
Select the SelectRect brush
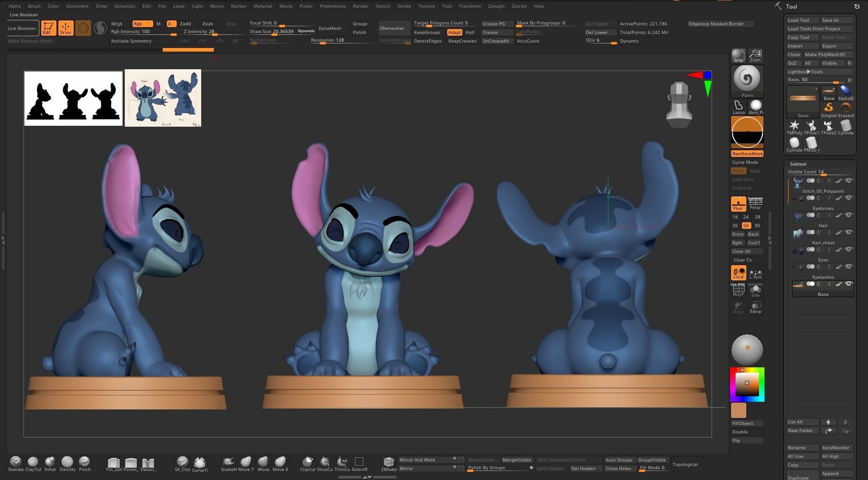pyautogui.click(x=359, y=464)
